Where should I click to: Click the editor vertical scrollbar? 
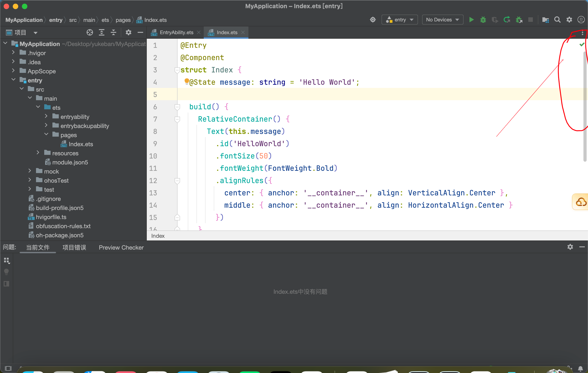click(x=585, y=106)
